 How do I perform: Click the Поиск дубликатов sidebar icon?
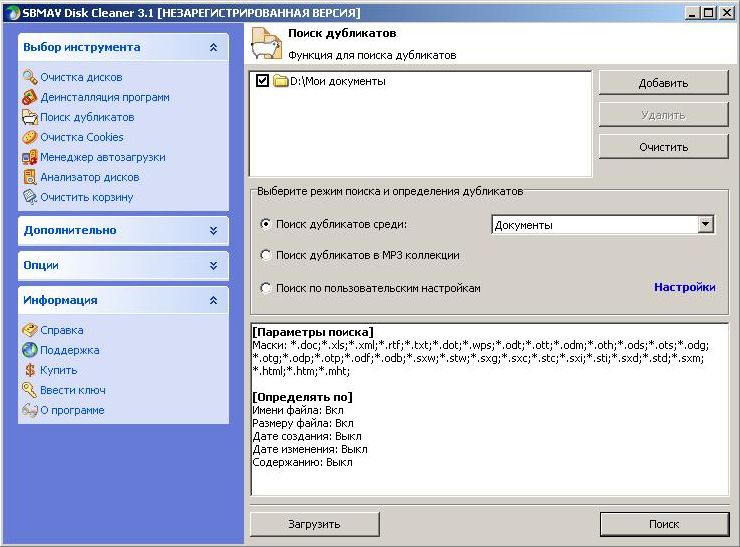tap(30, 117)
